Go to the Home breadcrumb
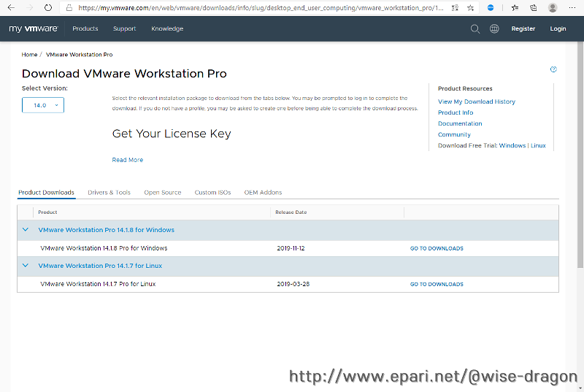The image size is (584, 392). tap(29, 54)
